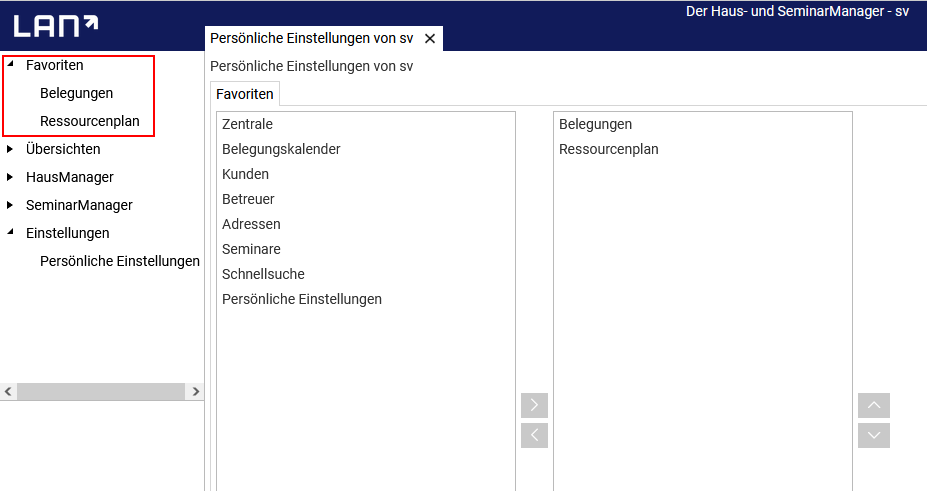This screenshot has width=927, height=491.
Task: Select Schnellsuche in the available list
Action: [263, 274]
